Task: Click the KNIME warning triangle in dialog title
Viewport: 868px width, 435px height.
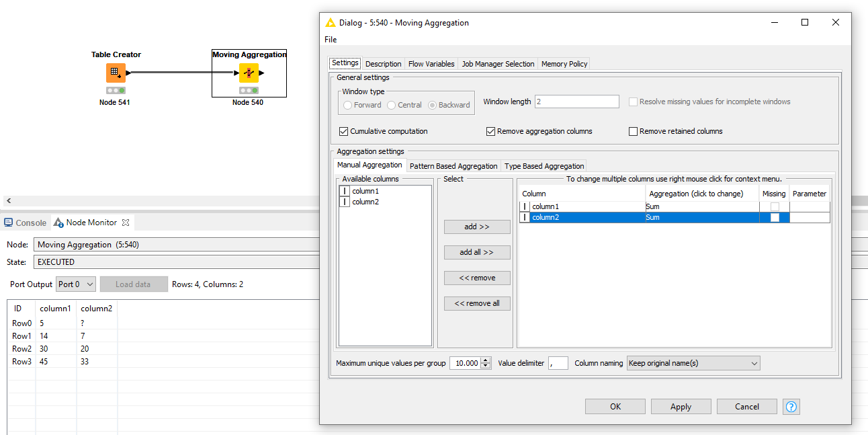Action: click(331, 22)
